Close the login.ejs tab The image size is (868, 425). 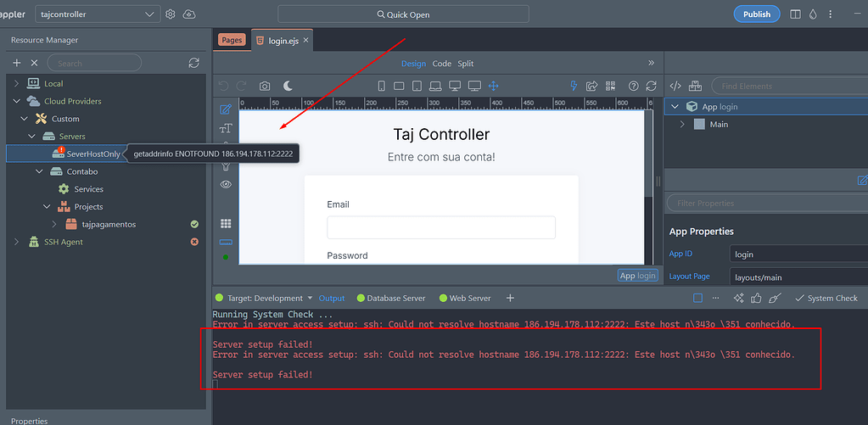pyautogui.click(x=305, y=41)
